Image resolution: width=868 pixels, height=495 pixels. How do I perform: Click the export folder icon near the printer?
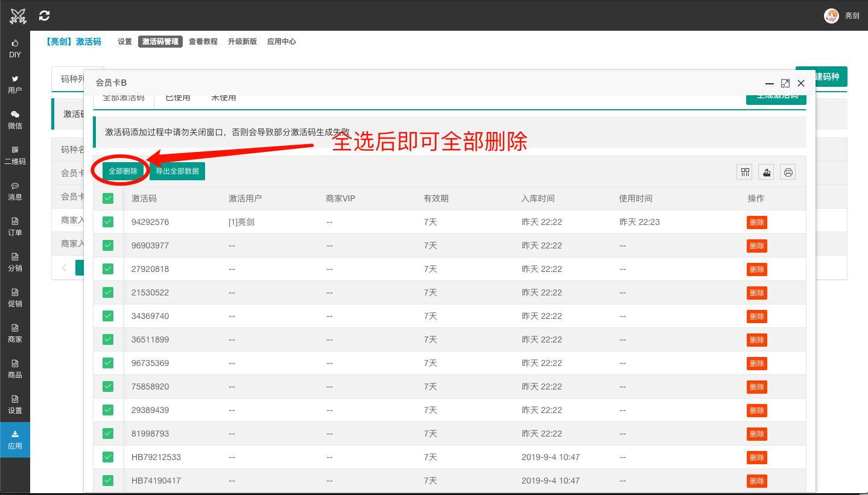click(x=766, y=172)
